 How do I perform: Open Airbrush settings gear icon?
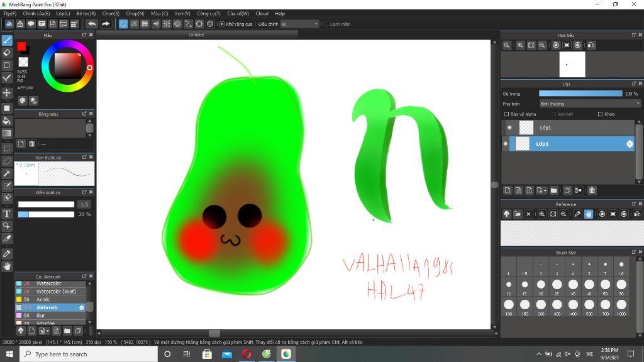pos(81,307)
